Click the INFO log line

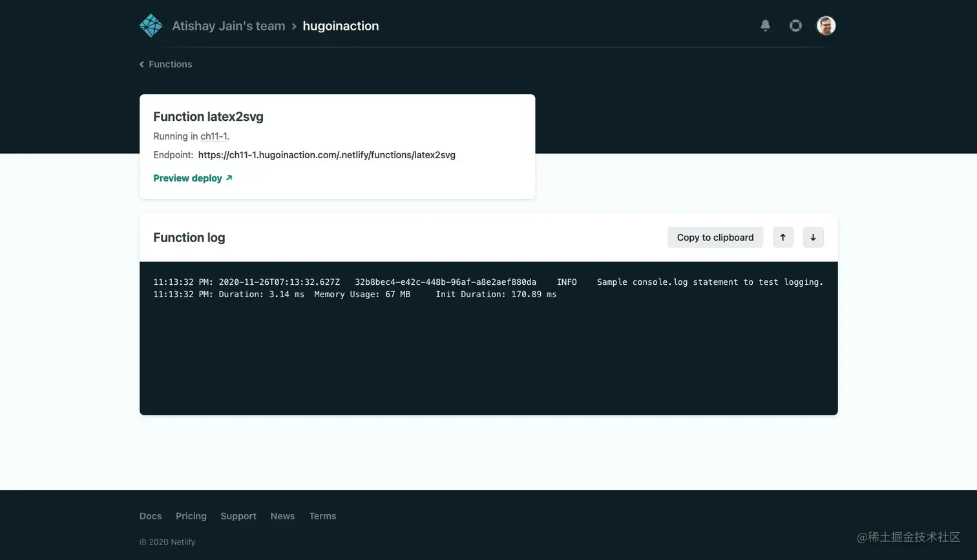[x=488, y=282]
